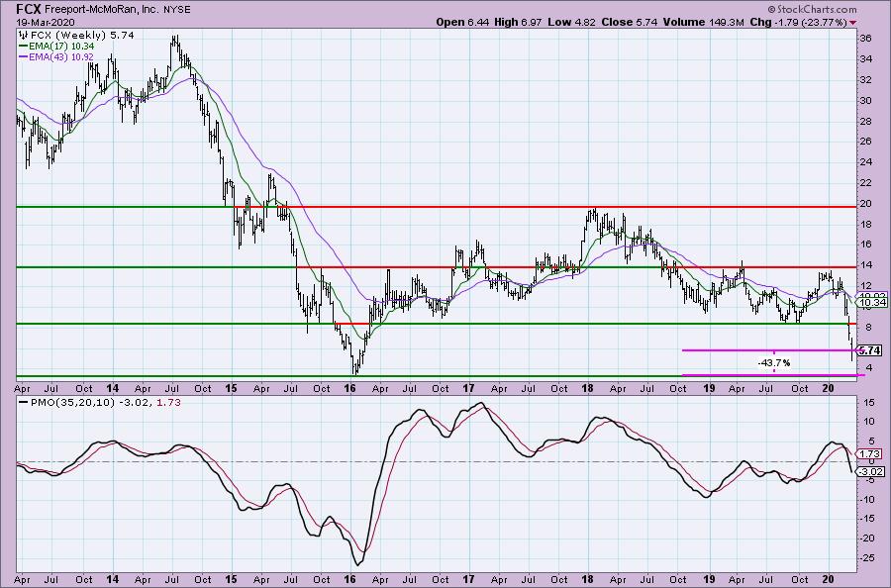Click year 16 on the price chart time axis
The image size is (891, 588).
(x=350, y=389)
